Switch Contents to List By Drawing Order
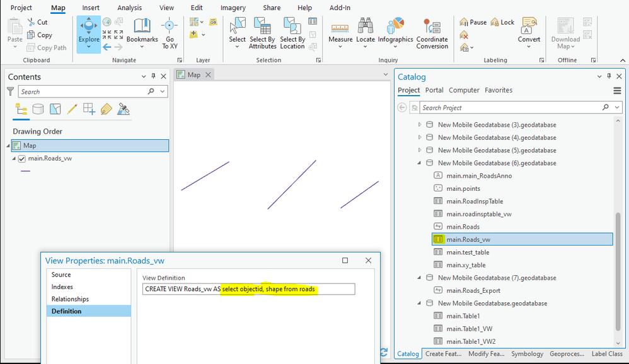This screenshot has height=364, width=629. click(x=21, y=109)
